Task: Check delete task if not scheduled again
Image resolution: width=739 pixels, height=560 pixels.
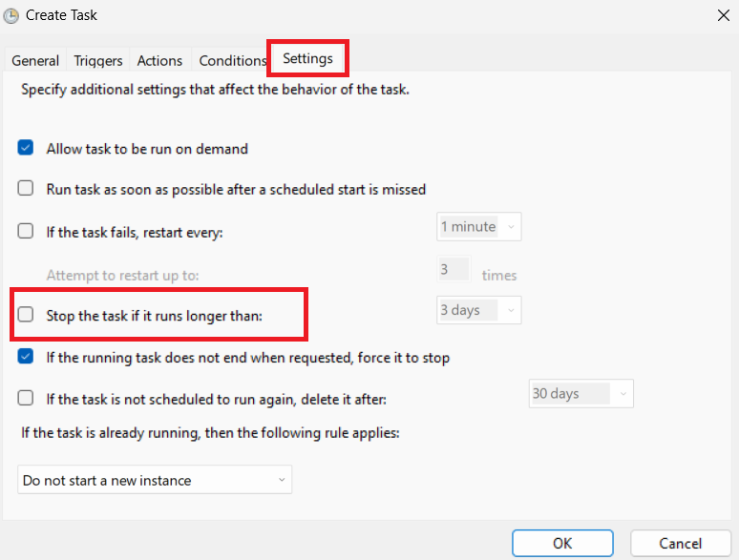Action: [x=27, y=398]
